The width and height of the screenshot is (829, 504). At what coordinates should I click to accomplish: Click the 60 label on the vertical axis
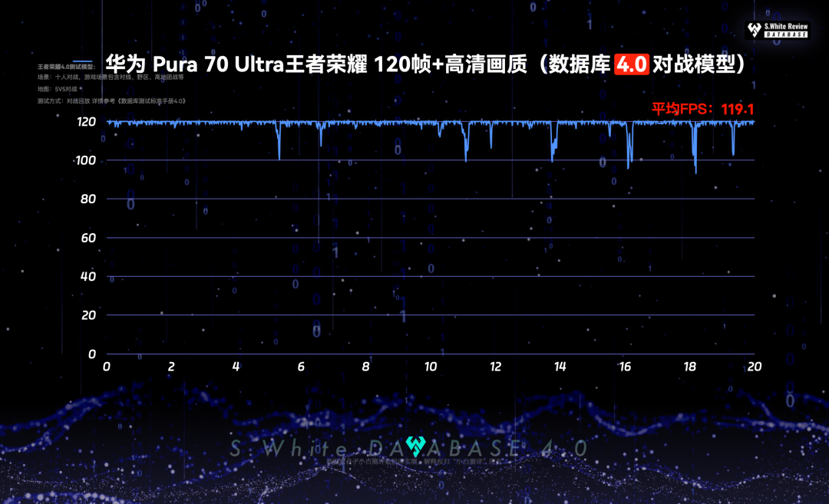coord(88,239)
